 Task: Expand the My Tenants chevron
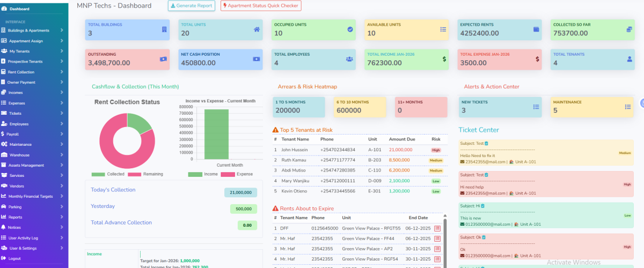pyautogui.click(x=62, y=51)
